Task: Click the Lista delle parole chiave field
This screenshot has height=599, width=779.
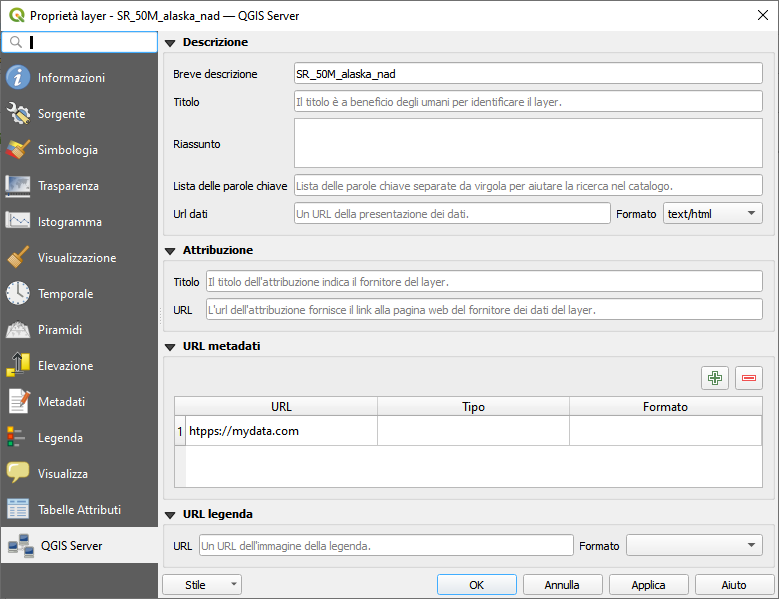Action: tap(528, 185)
